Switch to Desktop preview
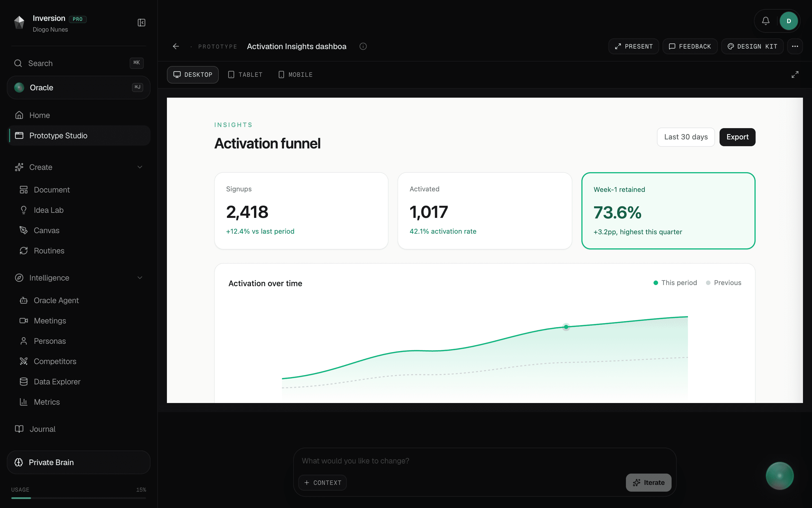The width and height of the screenshot is (812, 508). point(193,75)
